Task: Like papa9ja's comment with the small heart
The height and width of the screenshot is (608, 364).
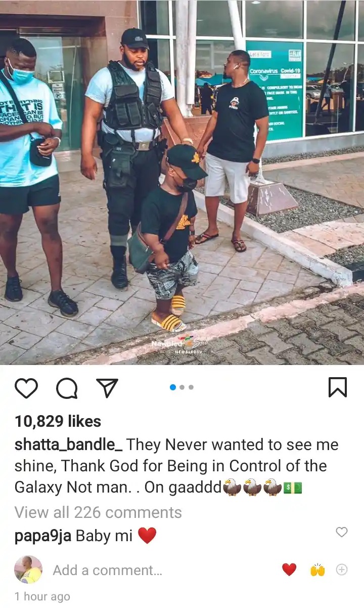Action: pyautogui.click(x=342, y=532)
